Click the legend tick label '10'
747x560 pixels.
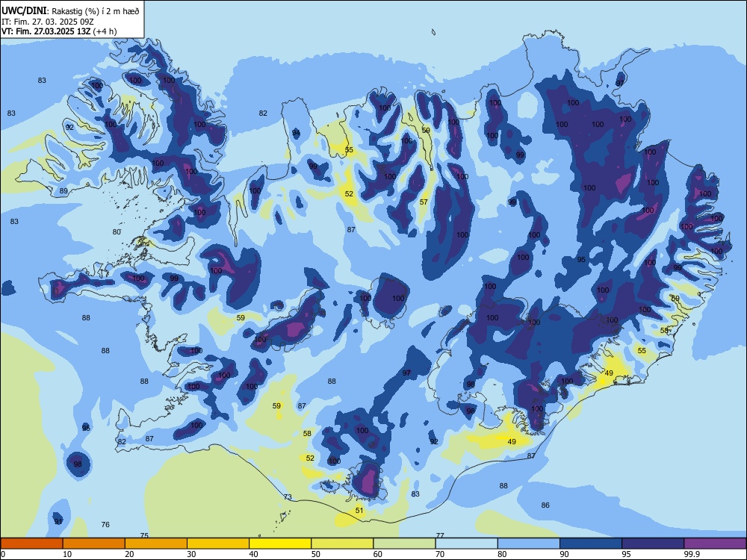click(x=67, y=554)
